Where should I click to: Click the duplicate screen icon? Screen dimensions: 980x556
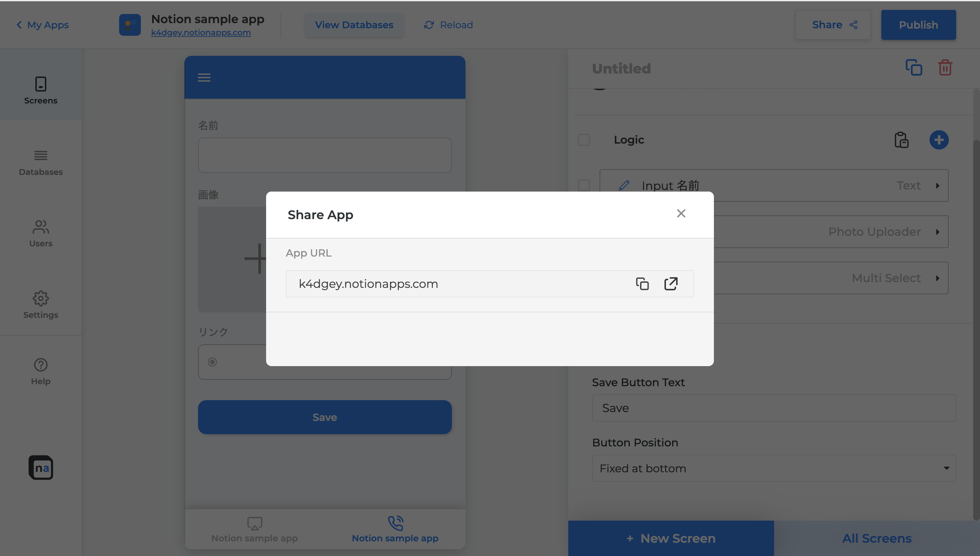point(914,68)
